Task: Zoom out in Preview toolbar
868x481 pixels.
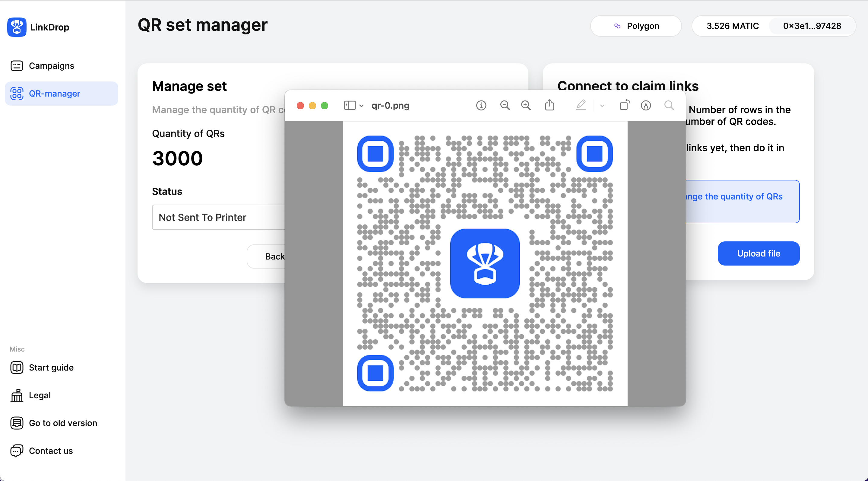Action: coord(505,106)
